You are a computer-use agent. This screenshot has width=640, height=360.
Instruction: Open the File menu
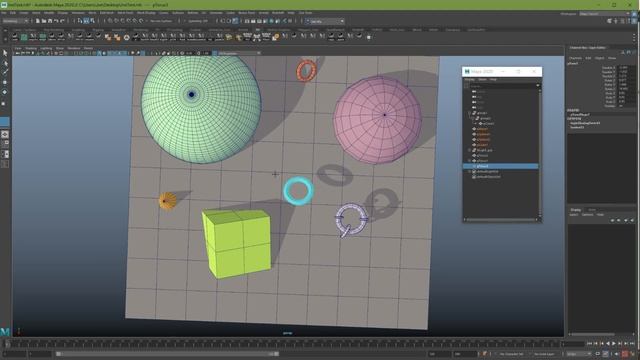point(4,13)
